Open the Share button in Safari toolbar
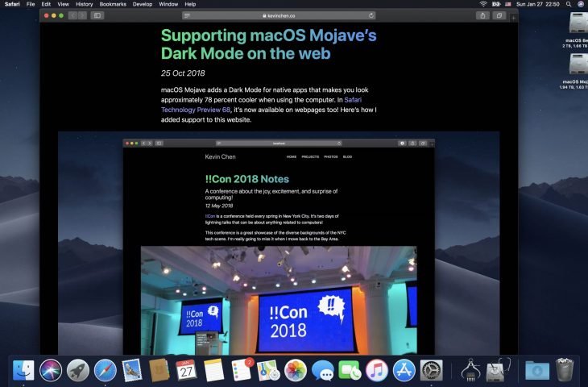The width and height of the screenshot is (588, 387). click(482, 15)
